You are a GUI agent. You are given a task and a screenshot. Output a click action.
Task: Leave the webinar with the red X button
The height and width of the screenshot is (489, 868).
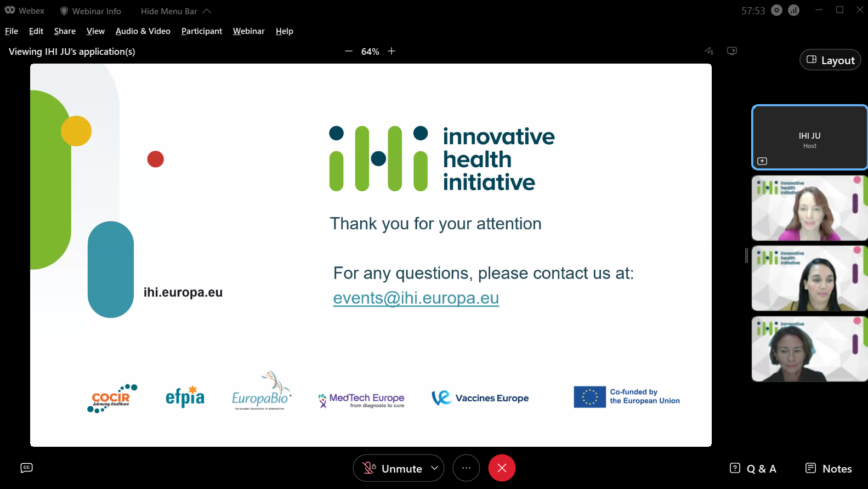(502, 468)
